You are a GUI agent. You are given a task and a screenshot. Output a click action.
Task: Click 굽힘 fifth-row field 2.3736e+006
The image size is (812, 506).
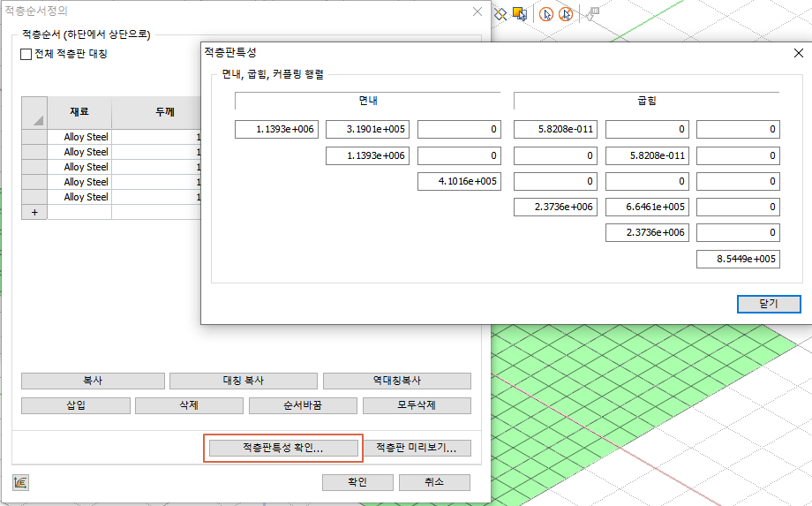647,233
